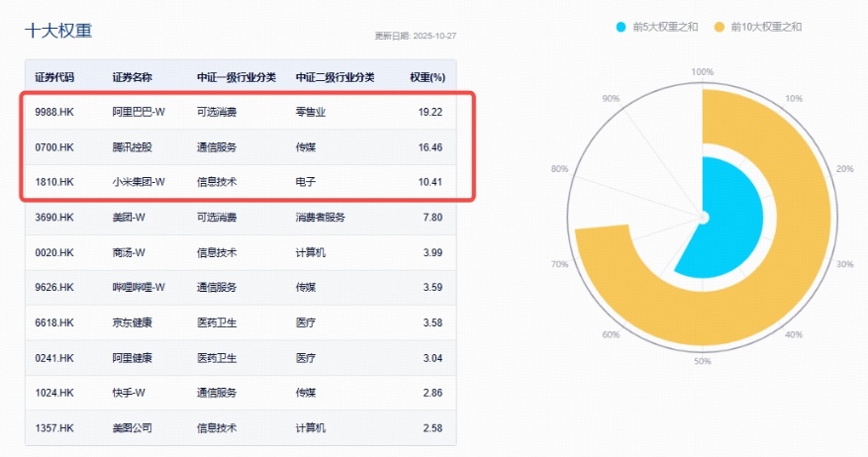This screenshot has height=457, width=868.
Task: Open the 小米集团-W stock entry
Action: coord(139,182)
